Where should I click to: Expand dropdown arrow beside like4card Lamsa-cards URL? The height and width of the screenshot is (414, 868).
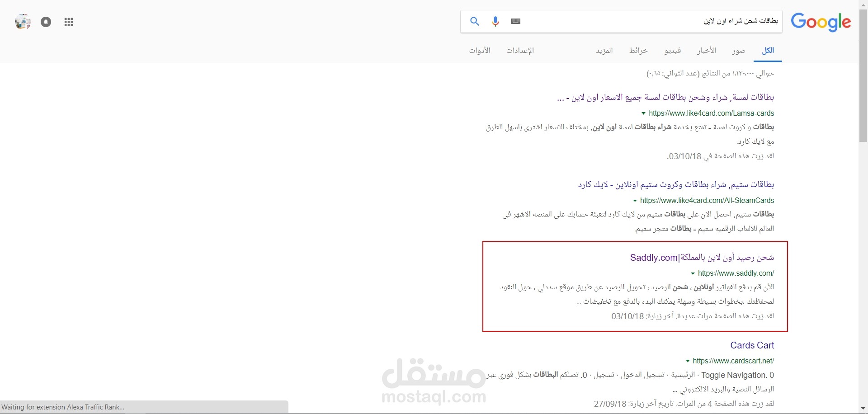[x=643, y=113]
